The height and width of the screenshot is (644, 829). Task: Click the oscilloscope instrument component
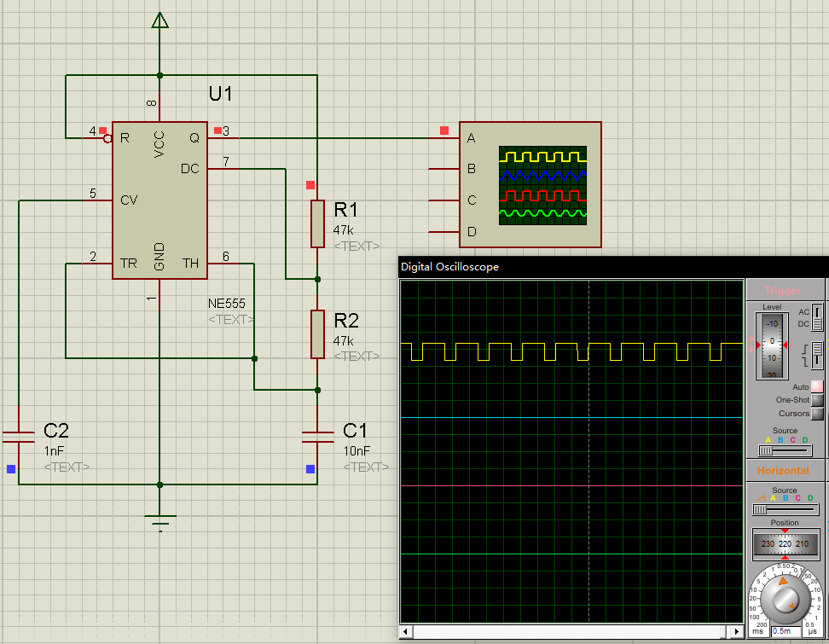coord(530,185)
